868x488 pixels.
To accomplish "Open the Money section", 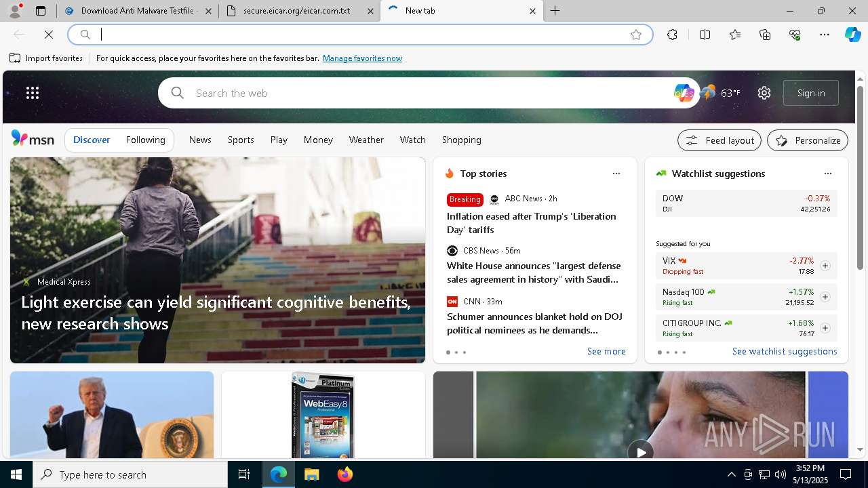I will 318,140.
